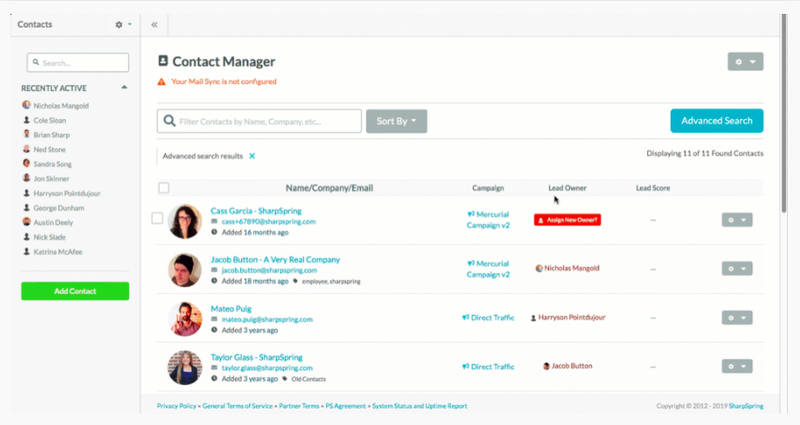Viewport: 800px width, 425px height.
Task: Open George Dunham recent contact
Action: tap(59, 208)
